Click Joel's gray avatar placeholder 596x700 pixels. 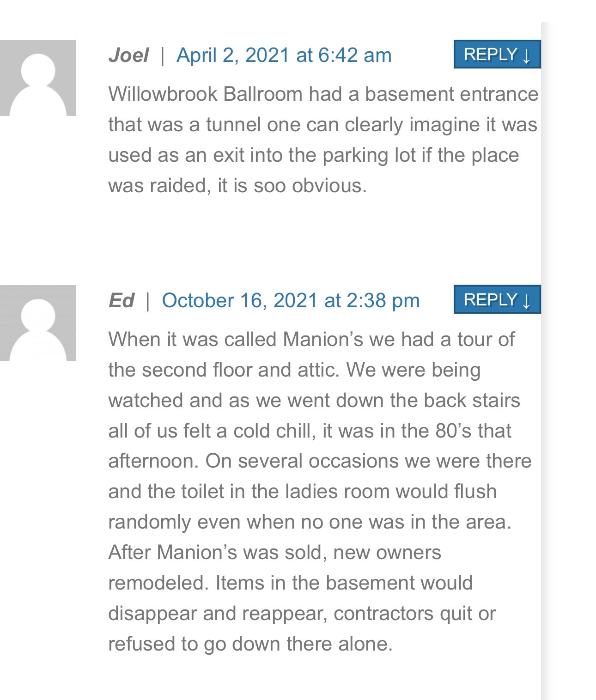(x=38, y=78)
